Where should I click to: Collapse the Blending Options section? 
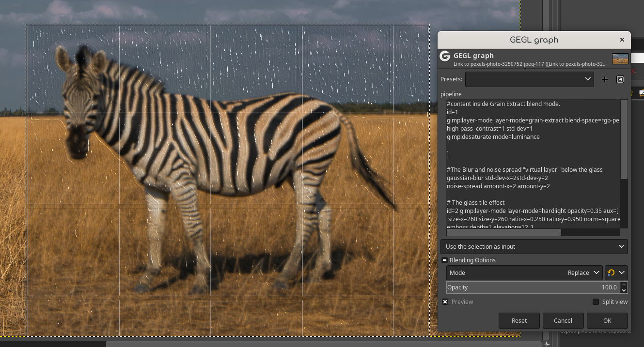coord(444,260)
